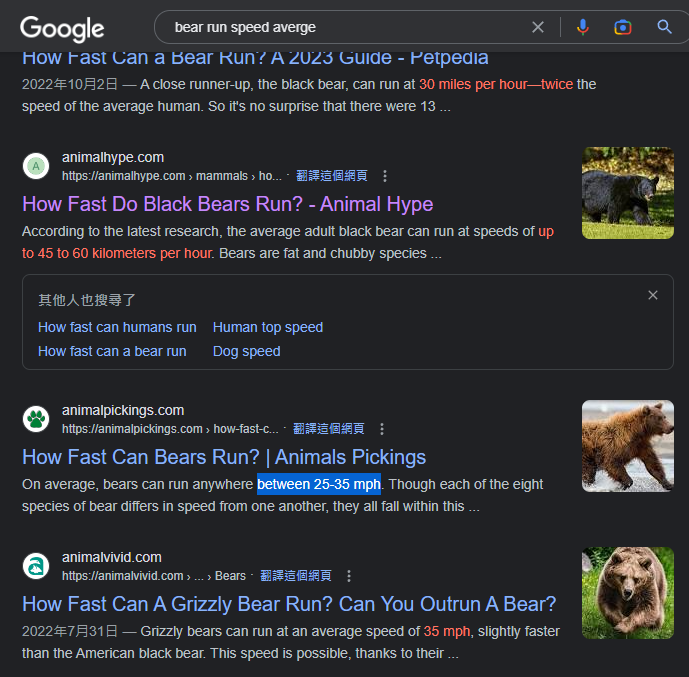Screen dimensions: 689x677
Task: Translate the animalvivid.com page via 翻譯這個網頁
Action: coord(296,576)
